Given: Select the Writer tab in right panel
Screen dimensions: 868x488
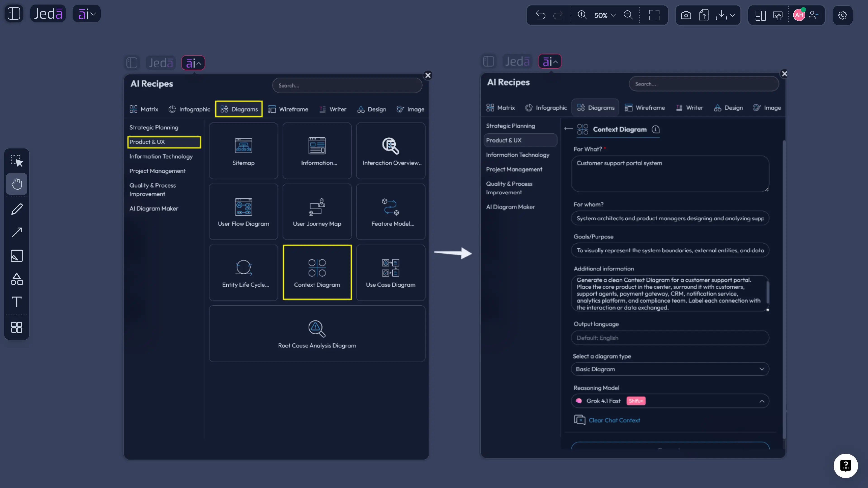Looking at the screenshot, I should click(689, 108).
